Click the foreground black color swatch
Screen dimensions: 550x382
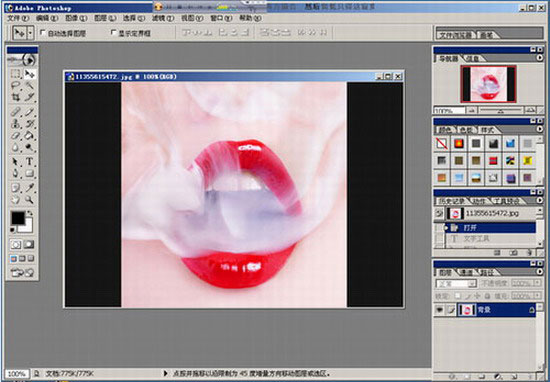click(x=18, y=218)
